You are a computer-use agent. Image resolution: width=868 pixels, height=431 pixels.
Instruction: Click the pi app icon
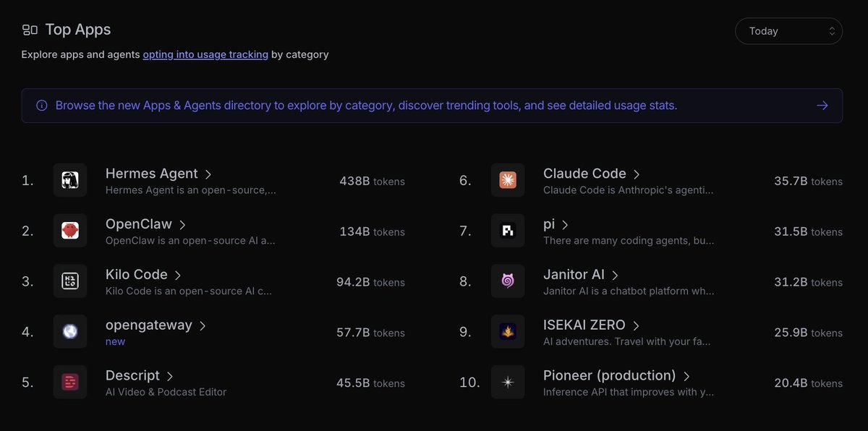[x=508, y=231]
